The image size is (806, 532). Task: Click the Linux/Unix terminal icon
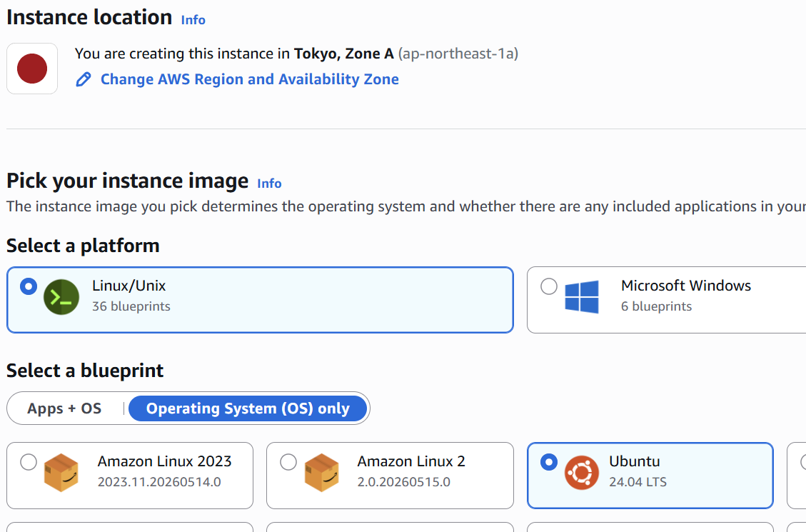pyautogui.click(x=61, y=297)
